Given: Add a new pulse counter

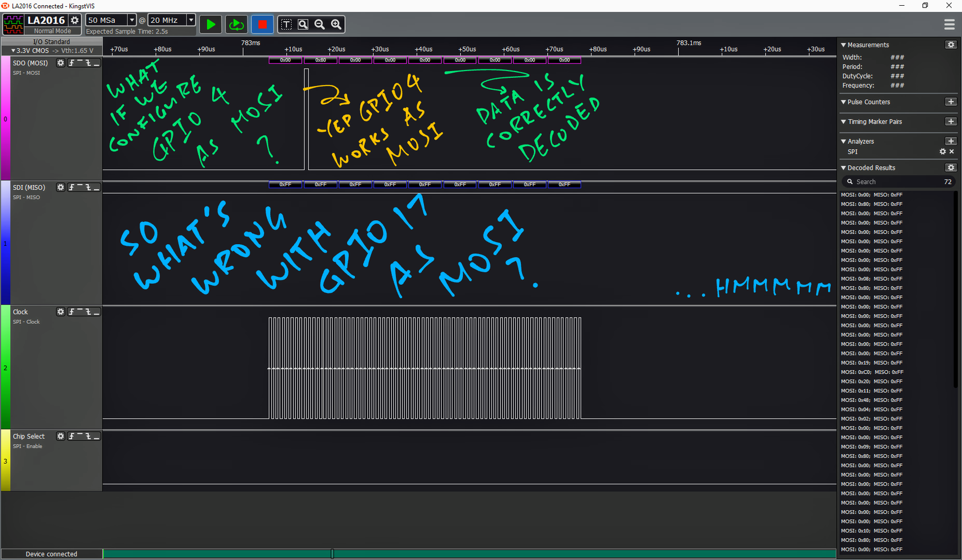Looking at the screenshot, I should tap(951, 102).
